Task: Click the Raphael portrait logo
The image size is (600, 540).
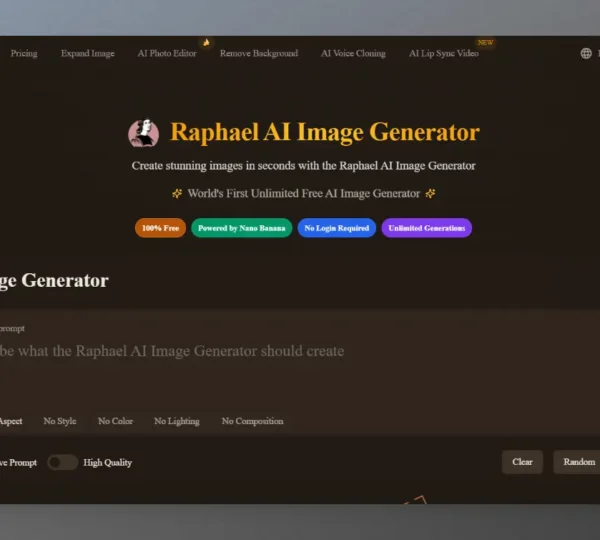Action: (143, 132)
